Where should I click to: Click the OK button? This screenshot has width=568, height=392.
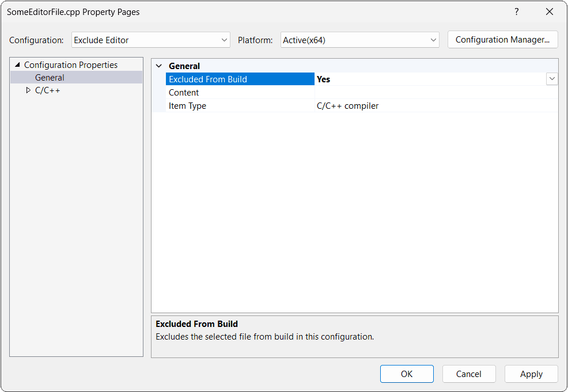click(x=407, y=374)
